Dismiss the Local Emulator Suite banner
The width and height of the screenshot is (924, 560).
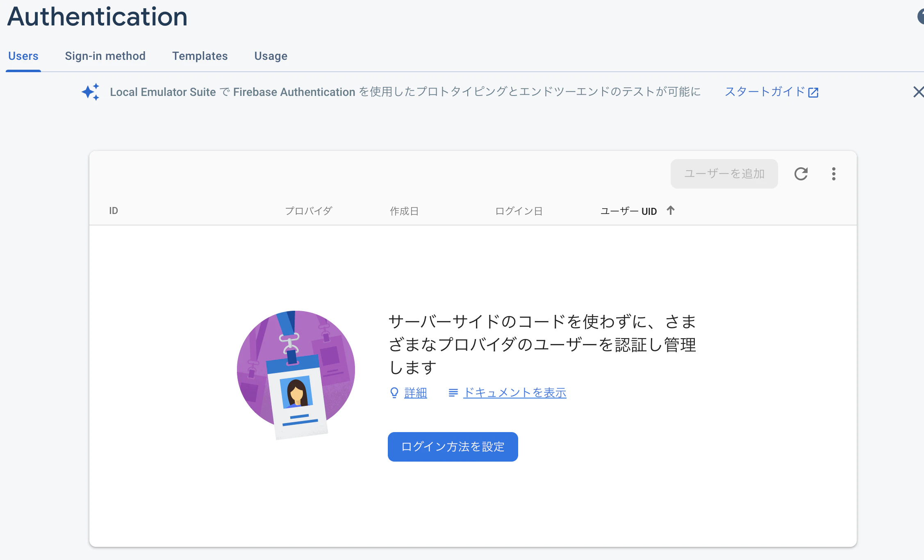coord(918,92)
